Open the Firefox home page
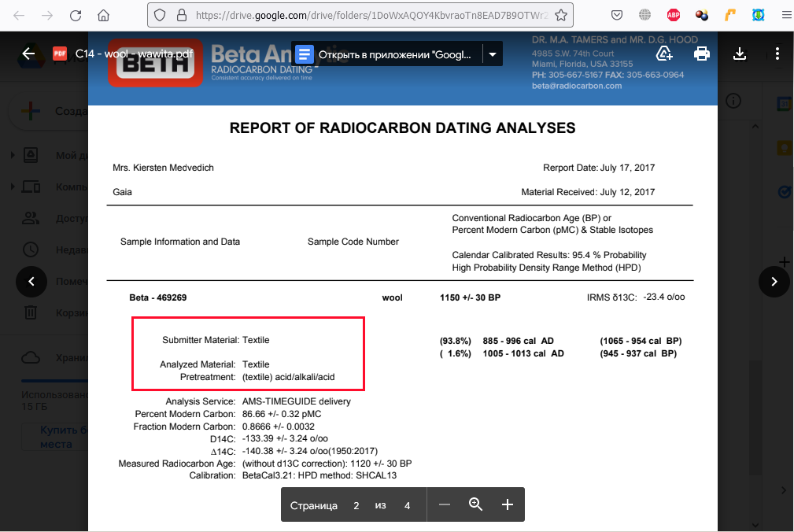The width and height of the screenshot is (794, 532). [x=103, y=15]
